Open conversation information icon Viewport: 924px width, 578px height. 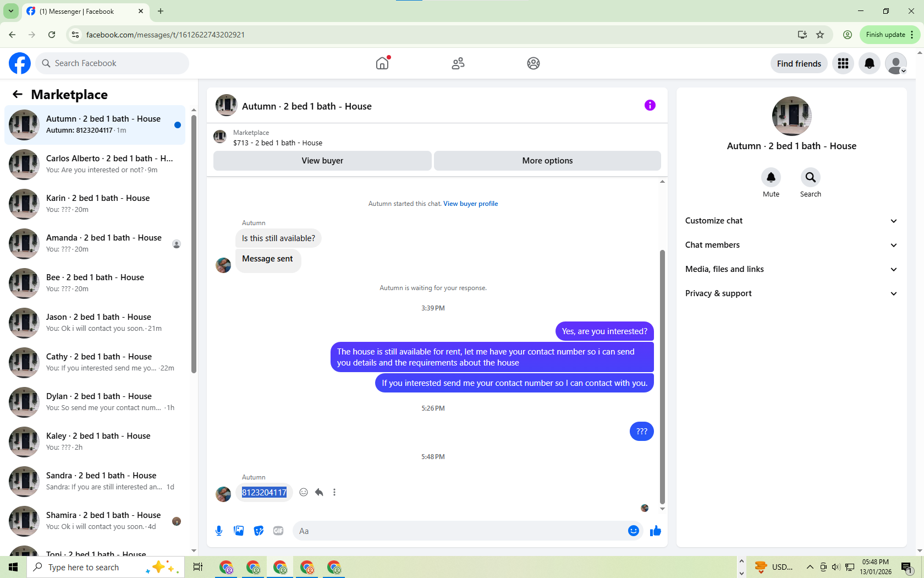pos(650,105)
